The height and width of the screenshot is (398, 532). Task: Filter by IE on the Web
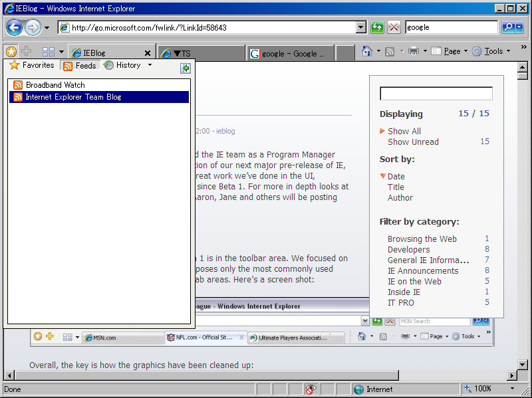[414, 281]
